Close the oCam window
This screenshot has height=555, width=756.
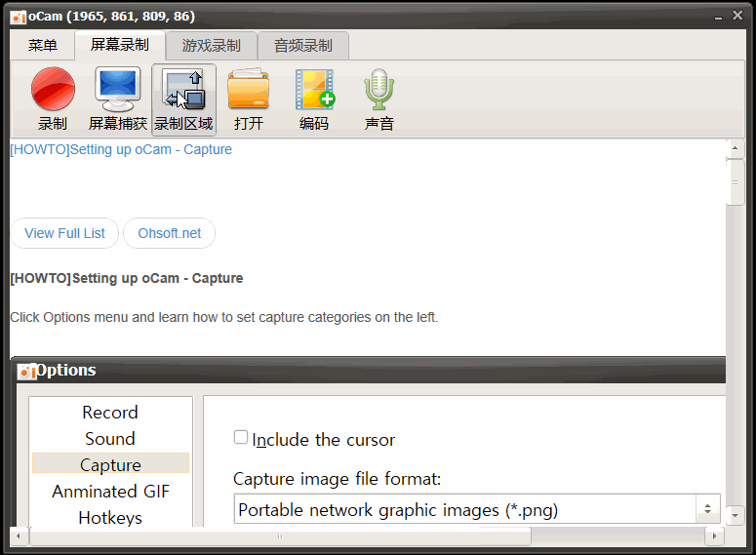[737, 16]
